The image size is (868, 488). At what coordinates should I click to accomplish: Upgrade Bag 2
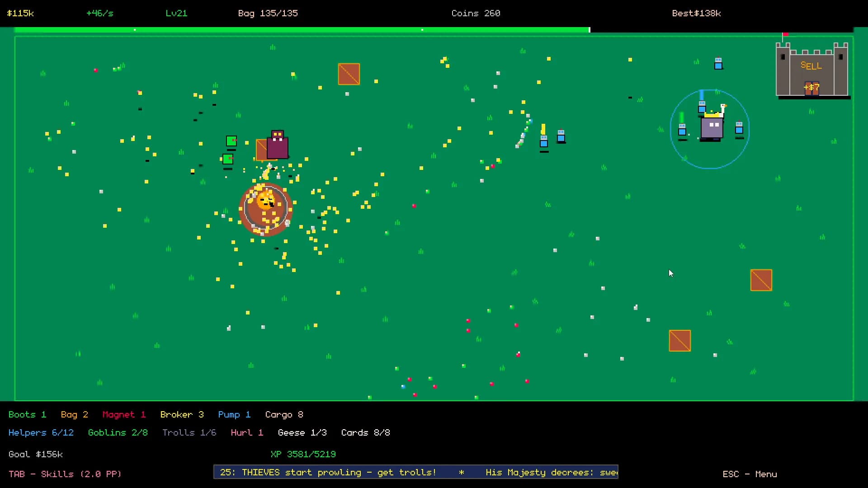coord(74,414)
